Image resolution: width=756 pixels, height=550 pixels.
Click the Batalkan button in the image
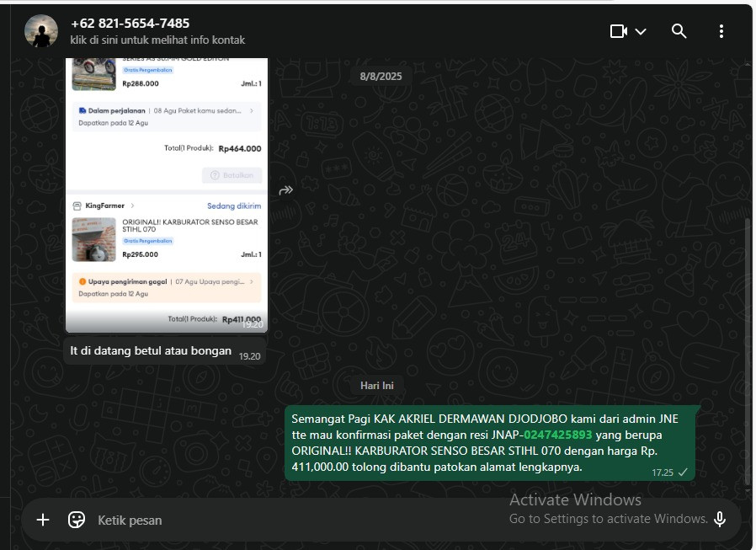(x=232, y=175)
